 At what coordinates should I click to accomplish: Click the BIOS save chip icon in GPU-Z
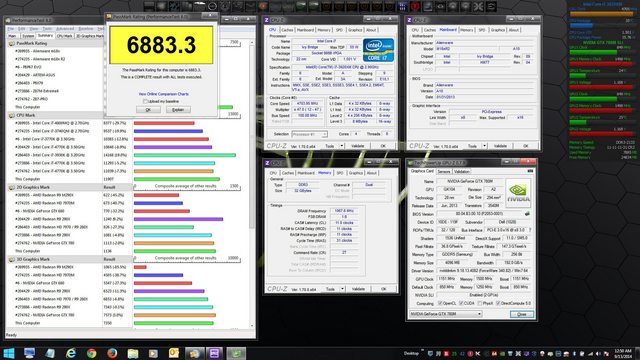coord(527,213)
